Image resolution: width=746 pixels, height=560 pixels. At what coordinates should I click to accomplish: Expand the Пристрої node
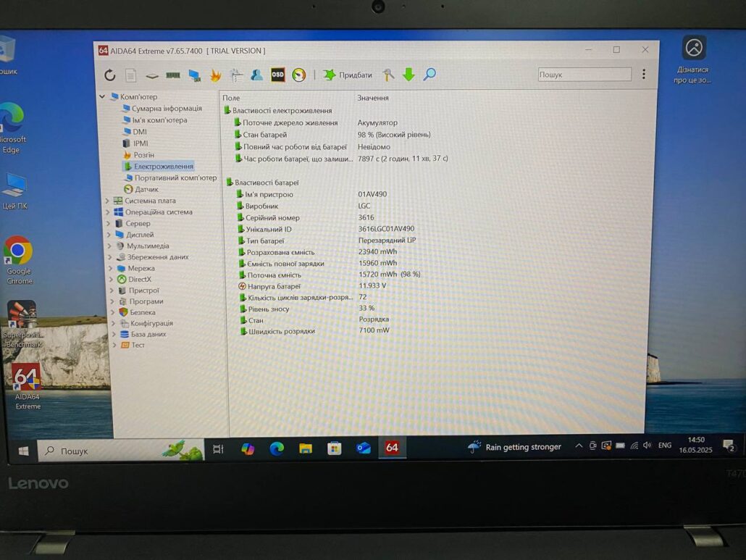(112, 291)
